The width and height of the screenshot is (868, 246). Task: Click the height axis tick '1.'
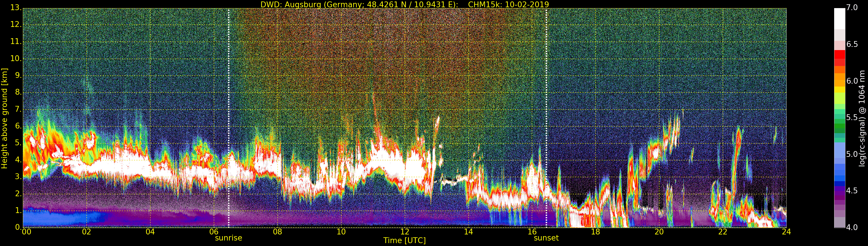coord(18,211)
